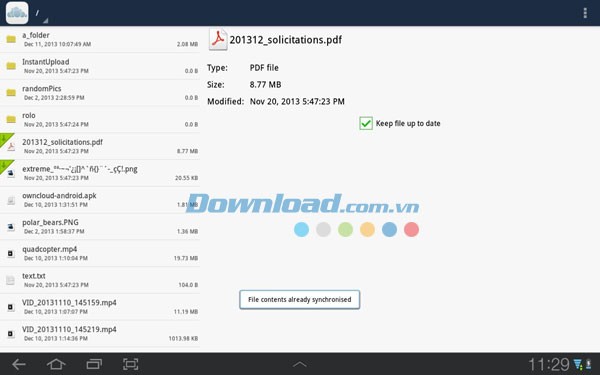Tap the Android back button
This screenshot has height=375, width=600.
pos(18,364)
